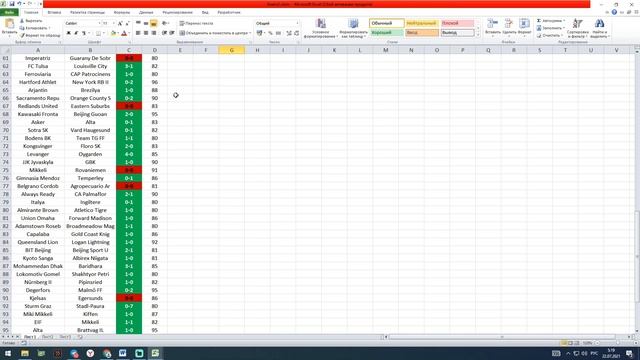Apply the red font color
Viewport: 640px width, 360px height.
124,33
